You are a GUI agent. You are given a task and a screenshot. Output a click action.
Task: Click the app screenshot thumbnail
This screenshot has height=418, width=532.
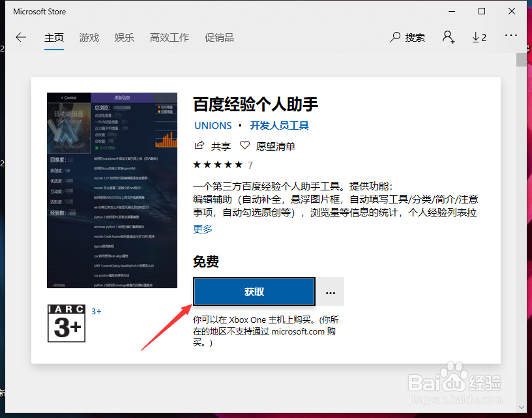[112, 190]
